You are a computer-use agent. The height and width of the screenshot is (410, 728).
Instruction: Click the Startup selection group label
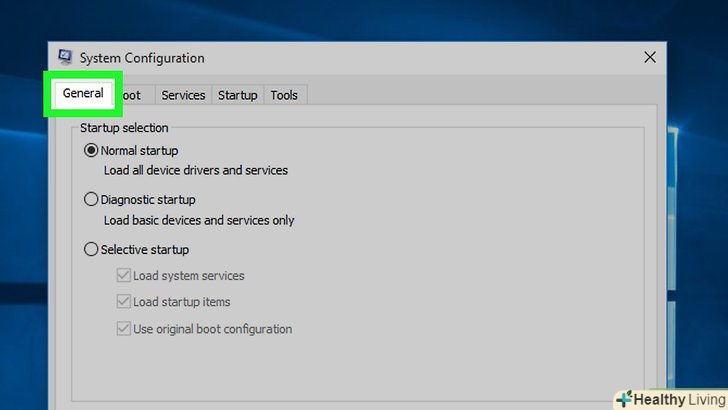[124, 128]
